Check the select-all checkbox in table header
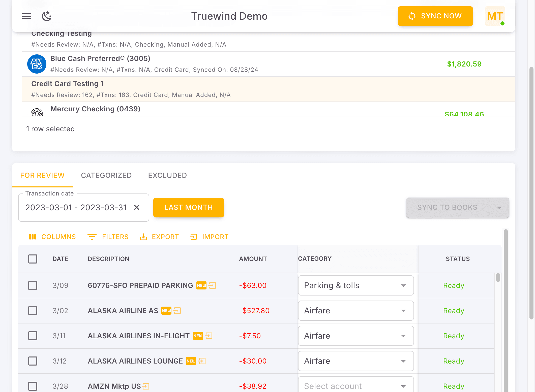535x392 pixels. (33, 259)
